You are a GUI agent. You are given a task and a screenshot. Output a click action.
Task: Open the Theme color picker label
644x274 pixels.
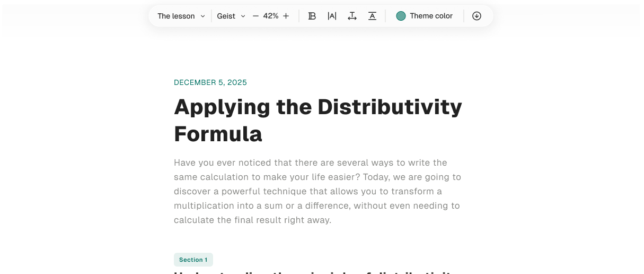[x=431, y=16]
